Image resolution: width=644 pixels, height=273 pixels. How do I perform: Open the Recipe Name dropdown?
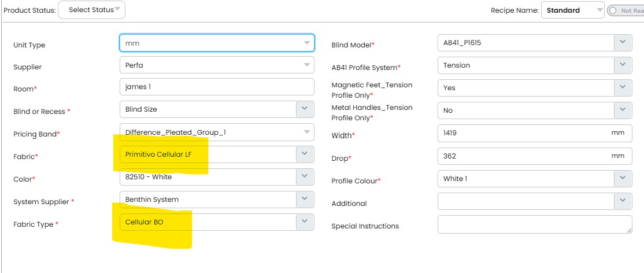572,10
